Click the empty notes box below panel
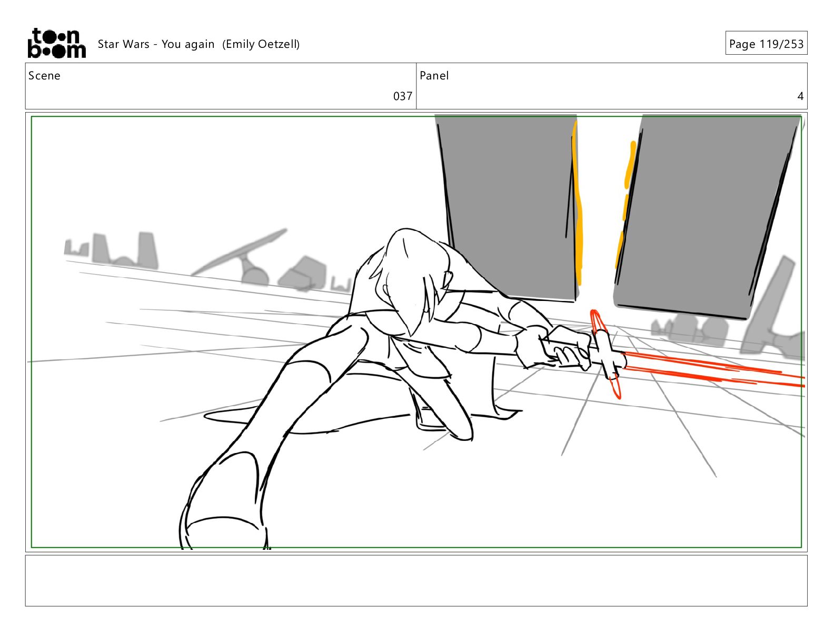This screenshot has width=834, height=644. 416,580
